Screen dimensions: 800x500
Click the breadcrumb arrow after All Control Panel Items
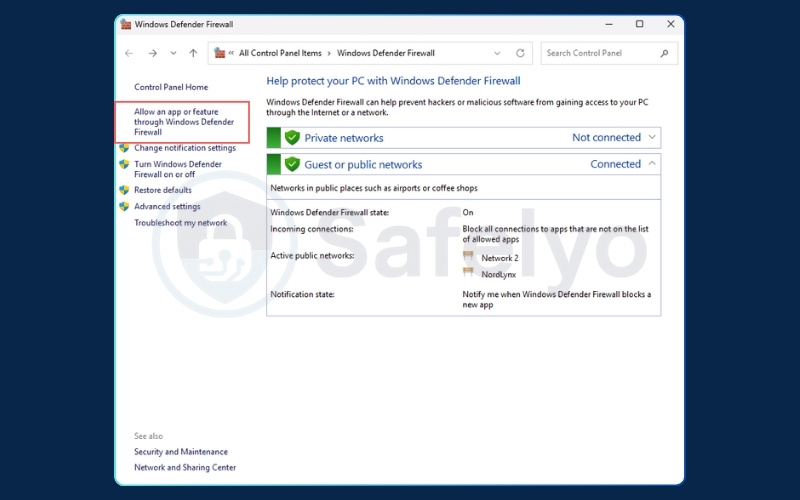click(x=329, y=53)
